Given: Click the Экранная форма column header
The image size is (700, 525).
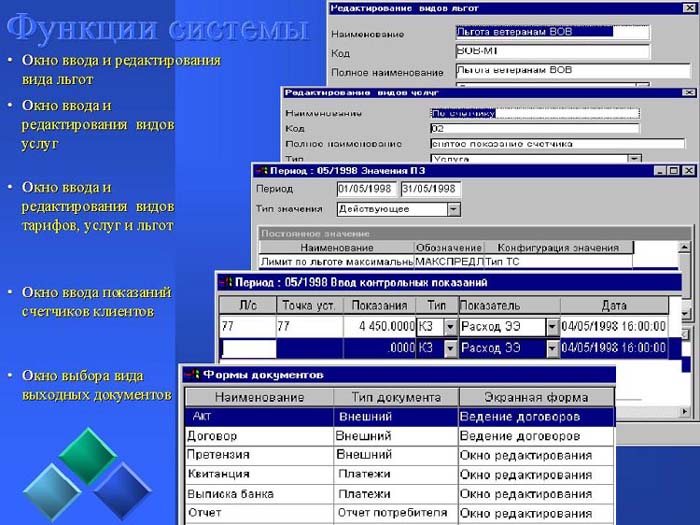Looking at the screenshot, I should coord(536,397).
